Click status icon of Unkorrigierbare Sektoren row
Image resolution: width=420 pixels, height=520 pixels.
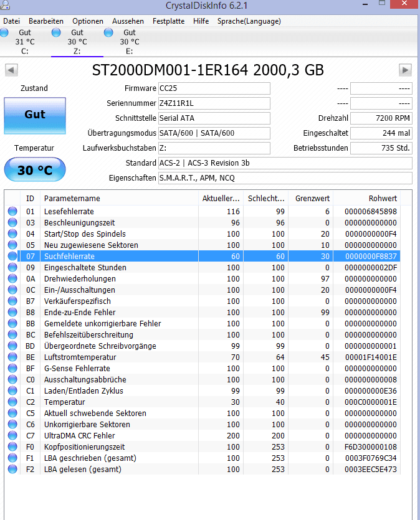pyautogui.click(x=12, y=424)
